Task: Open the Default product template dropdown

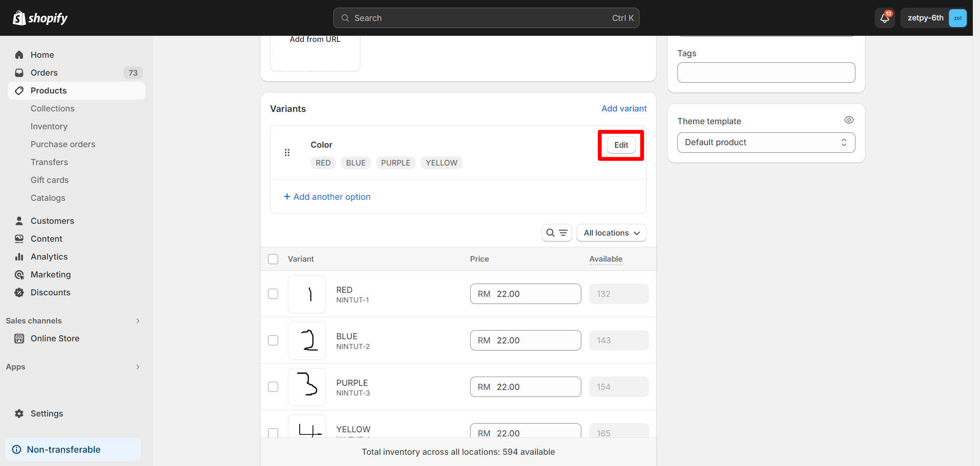Action: (766, 143)
